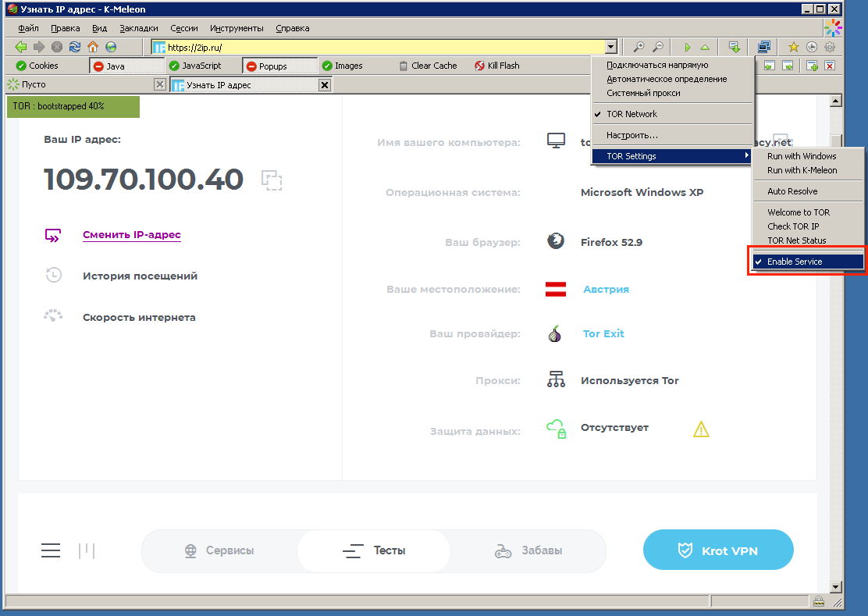The height and width of the screenshot is (616, 868).
Task: Close current tab with the red X icon
Action: point(830,66)
